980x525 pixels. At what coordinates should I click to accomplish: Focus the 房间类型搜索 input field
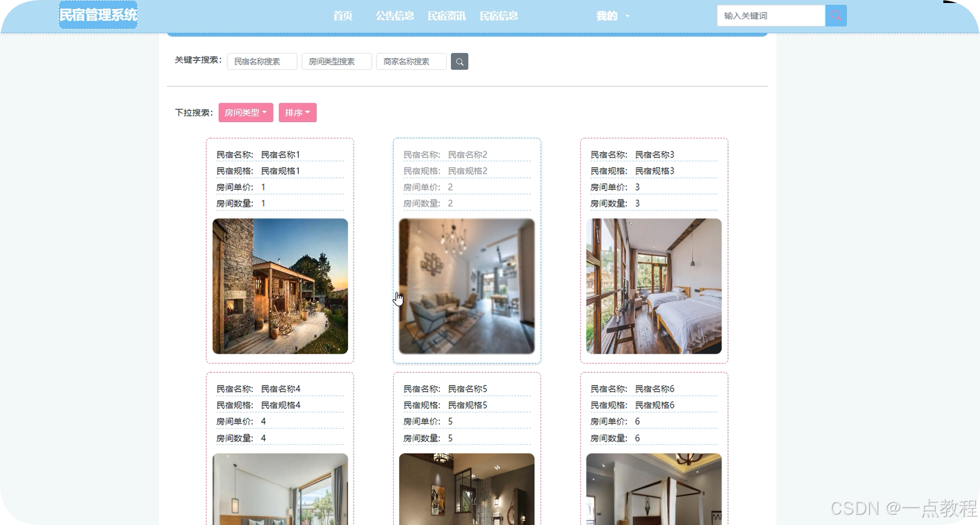point(337,61)
